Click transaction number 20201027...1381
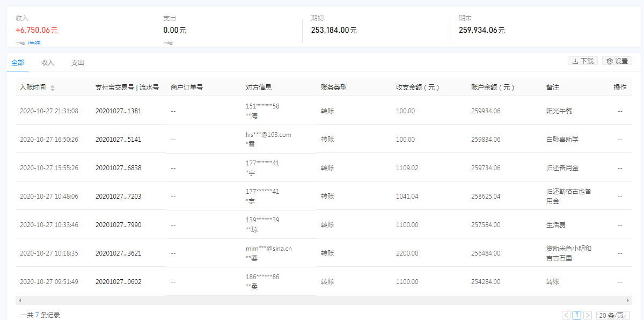 (x=118, y=111)
